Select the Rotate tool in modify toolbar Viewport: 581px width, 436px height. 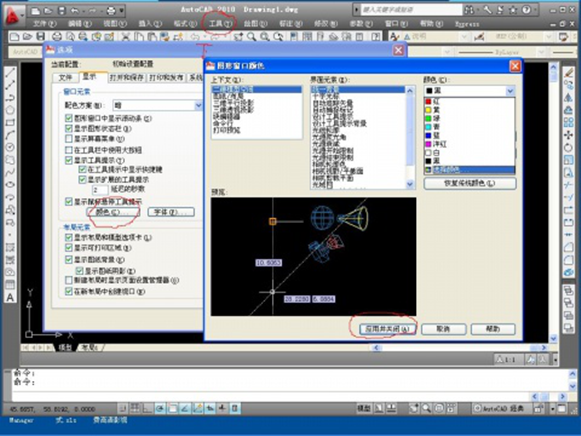(x=568, y=147)
